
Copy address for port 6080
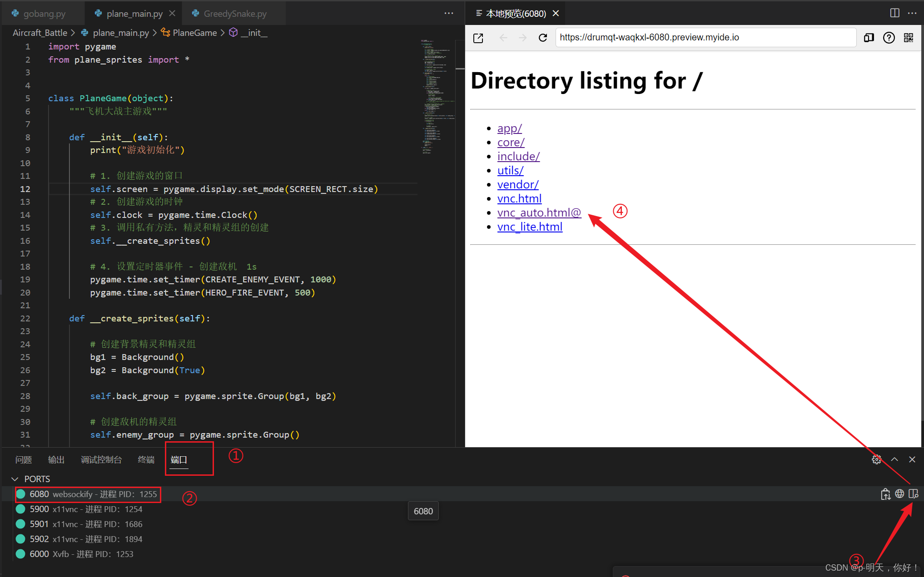(x=885, y=494)
